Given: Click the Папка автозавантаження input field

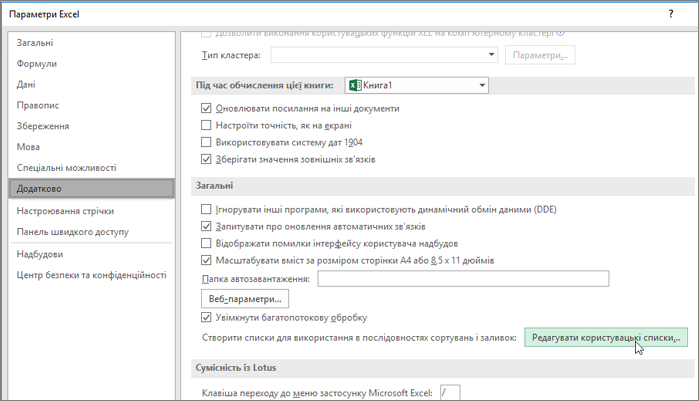Looking at the screenshot, I should [x=463, y=278].
